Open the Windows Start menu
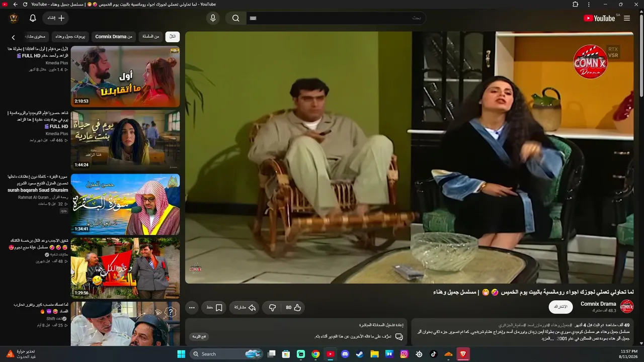 (181, 354)
